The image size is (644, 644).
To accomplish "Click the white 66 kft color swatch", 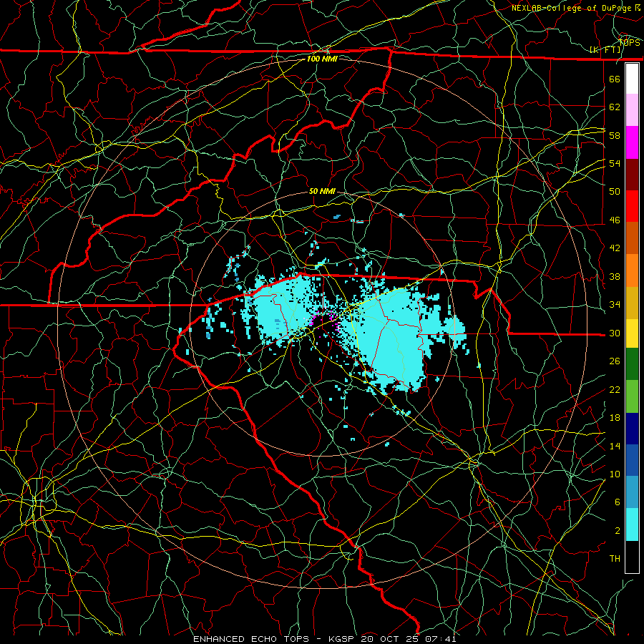I will pyautogui.click(x=632, y=79).
